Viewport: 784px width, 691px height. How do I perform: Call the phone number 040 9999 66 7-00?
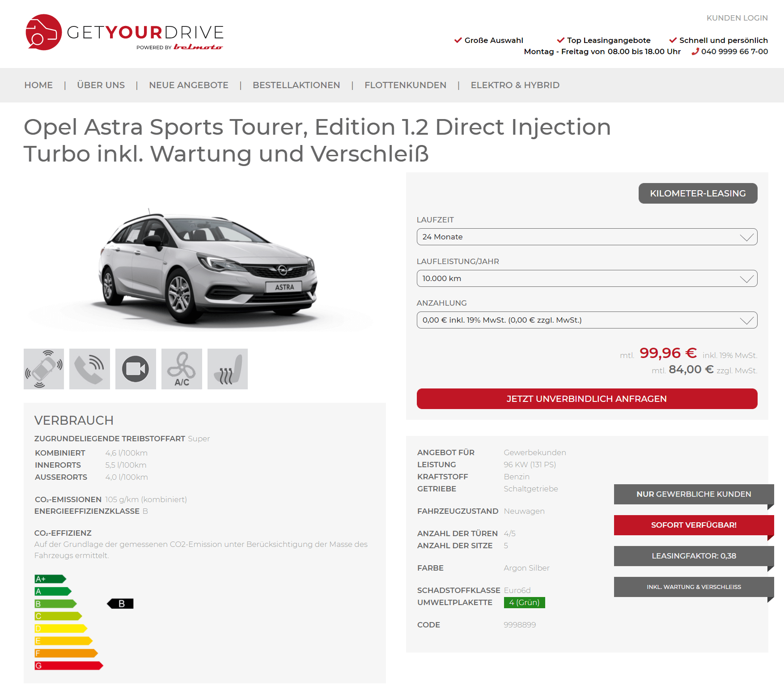point(734,51)
